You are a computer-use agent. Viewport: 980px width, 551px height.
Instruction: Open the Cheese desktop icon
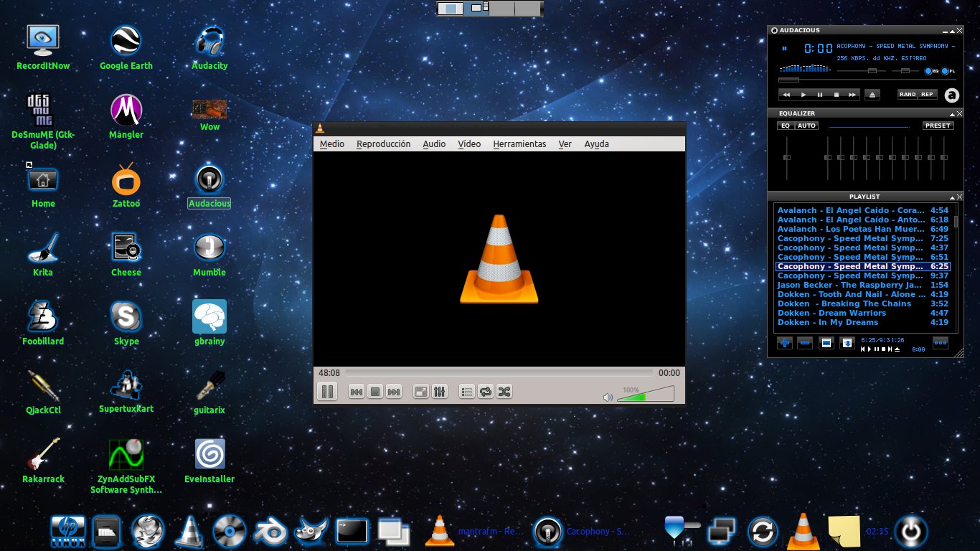click(126, 254)
